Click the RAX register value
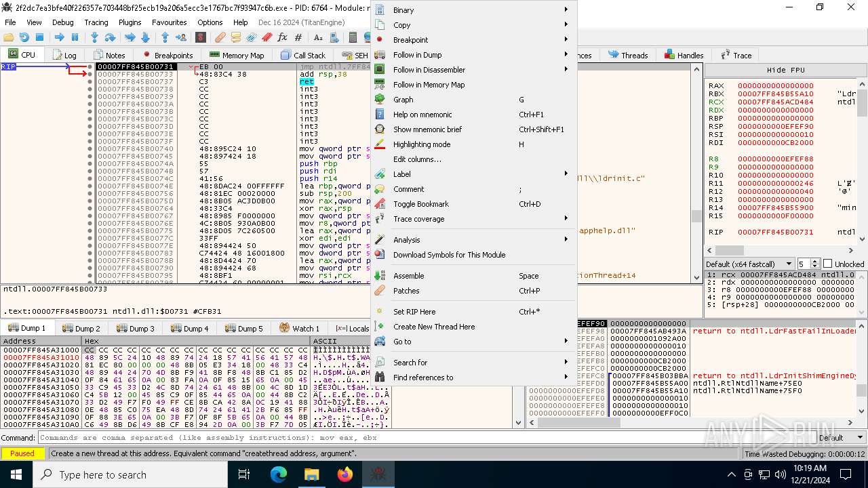Image resolution: width=868 pixels, height=488 pixels. (775, 86)
